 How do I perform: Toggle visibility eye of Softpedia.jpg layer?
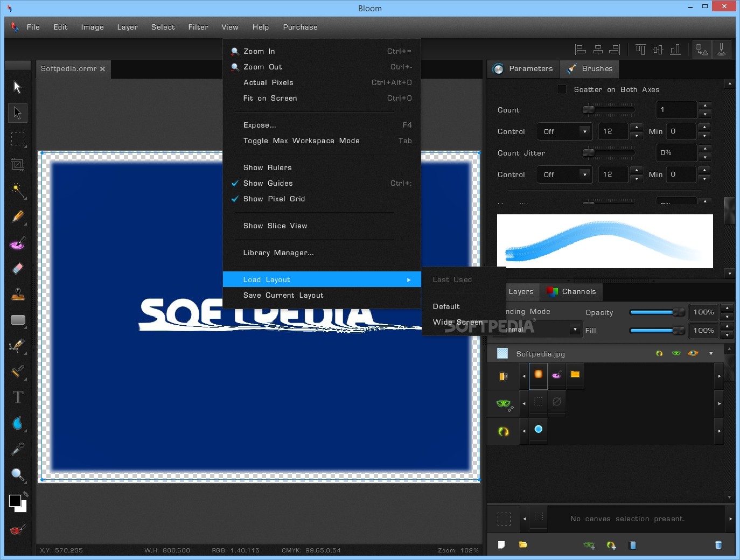click(693, 353)
